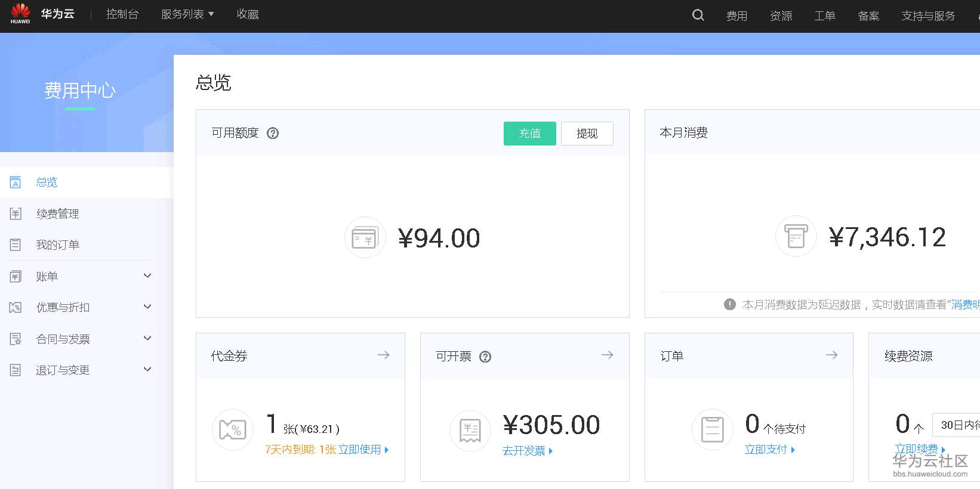The width and height of the screenshot is (980, 489).
Task: Expand the 合同与发票 sidebar section
Action: tap(147, 338)
